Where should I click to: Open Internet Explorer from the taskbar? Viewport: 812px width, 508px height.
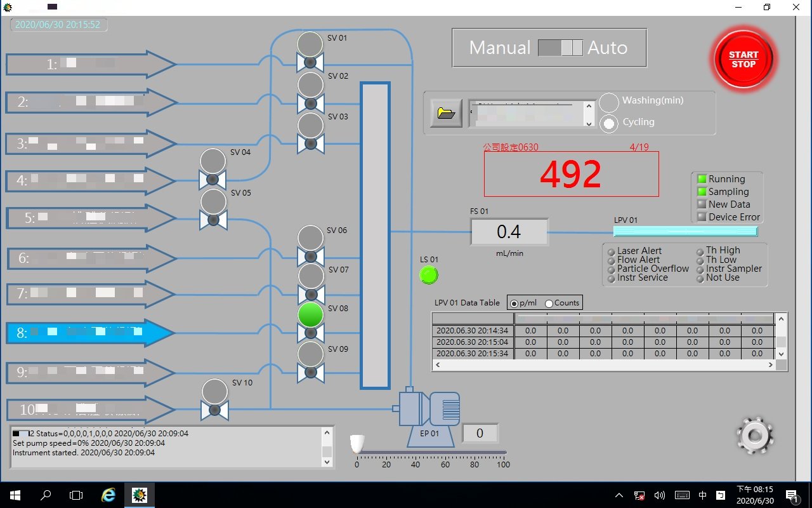[x=108, y=495]
